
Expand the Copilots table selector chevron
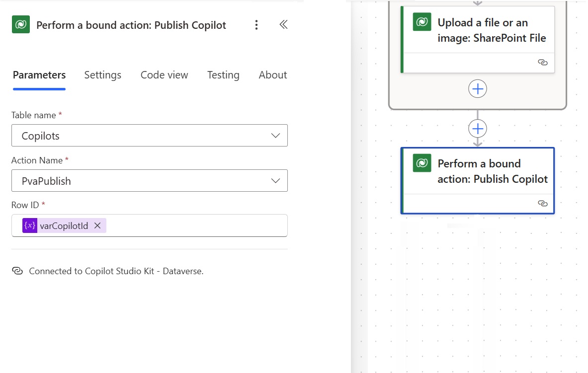click(276, 135)
